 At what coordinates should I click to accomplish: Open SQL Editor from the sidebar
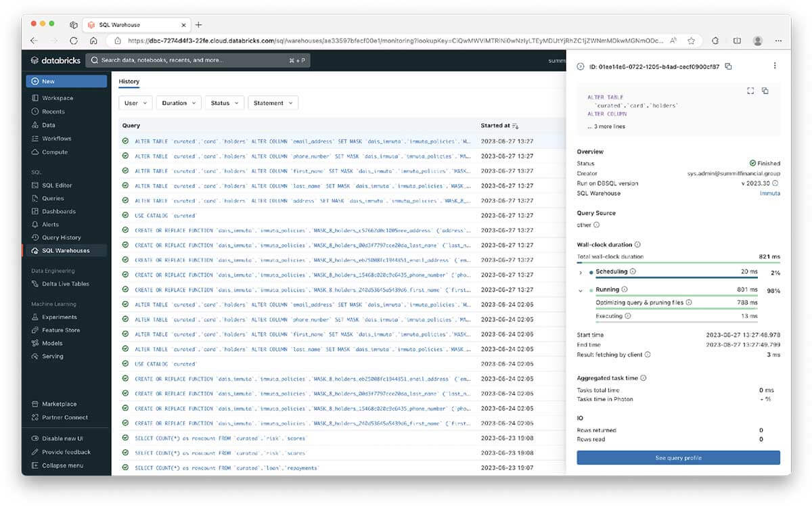click(x=57, y=185)
